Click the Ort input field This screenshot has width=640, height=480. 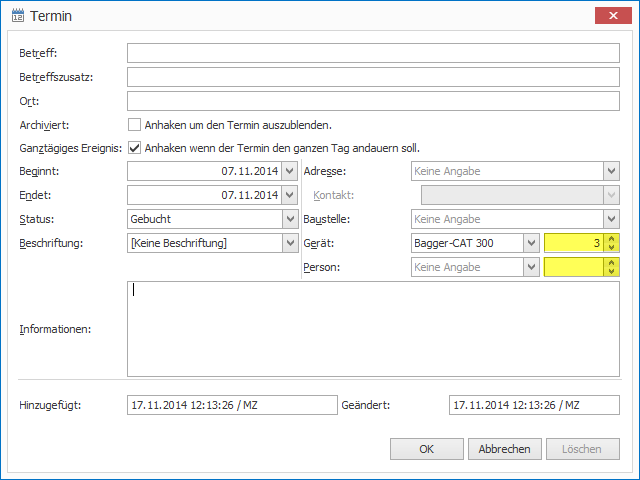coord(373,101)
